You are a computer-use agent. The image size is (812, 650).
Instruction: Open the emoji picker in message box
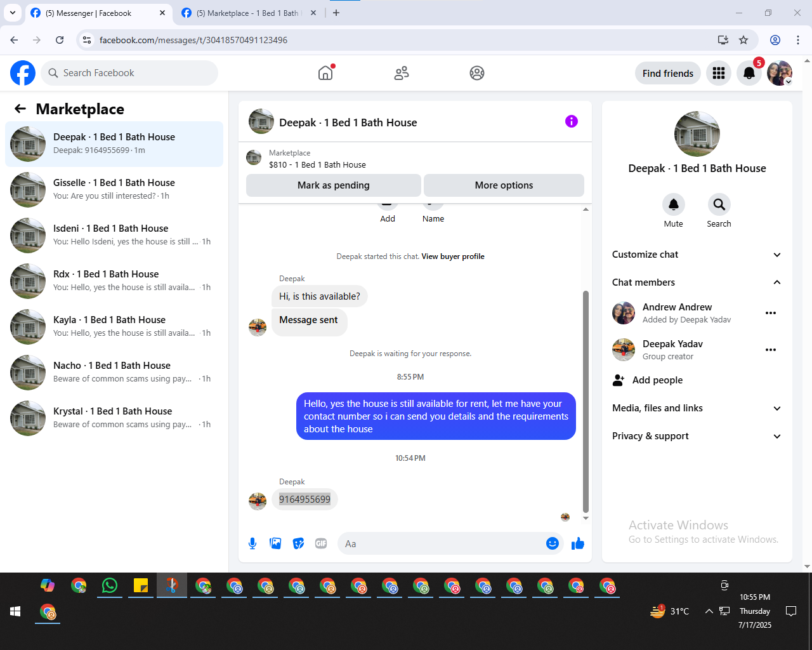[x=553, y=543]
